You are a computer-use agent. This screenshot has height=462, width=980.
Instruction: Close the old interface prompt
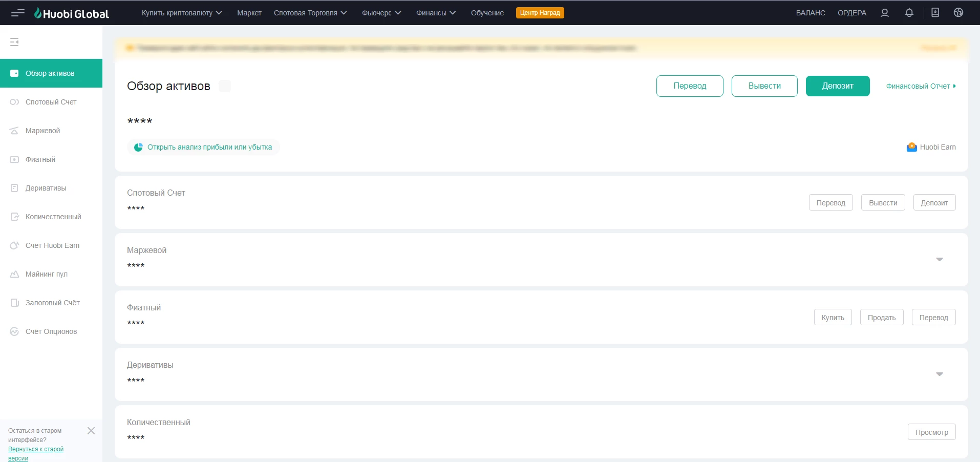point(91,431)
